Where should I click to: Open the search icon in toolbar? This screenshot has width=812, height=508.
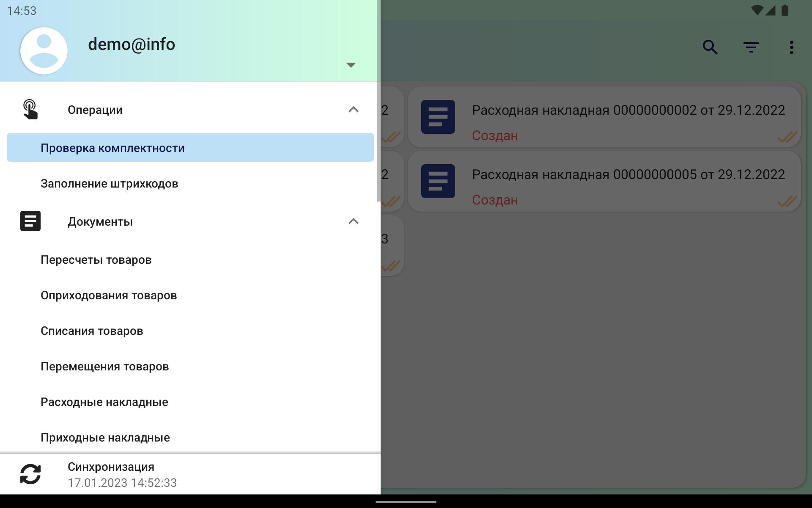click(710, 47)
